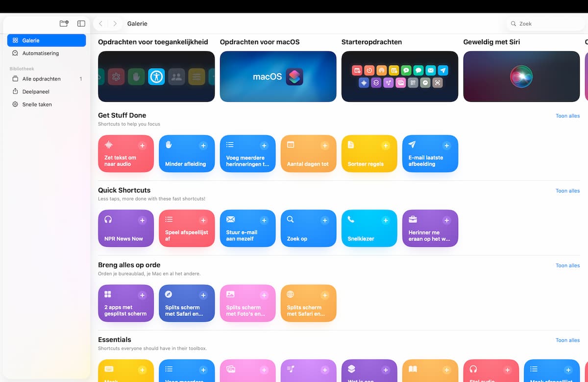Add Splits scherm met Foto's shortcut

pos(264,295)
